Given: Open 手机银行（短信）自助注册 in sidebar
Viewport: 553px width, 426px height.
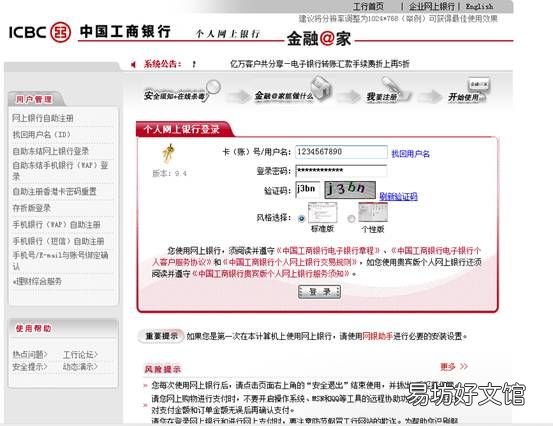Looking at the screenshot, I should [x=58, y=241].
